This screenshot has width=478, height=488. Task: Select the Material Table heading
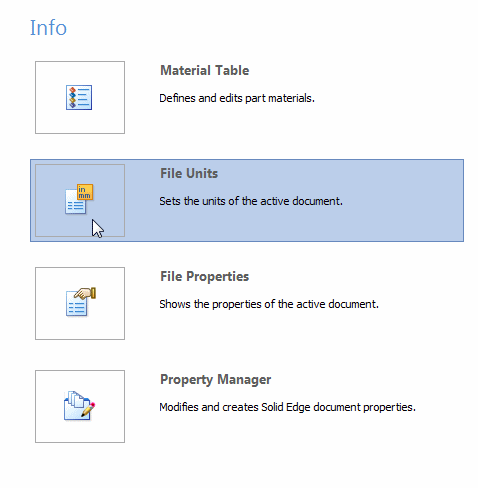205,71
